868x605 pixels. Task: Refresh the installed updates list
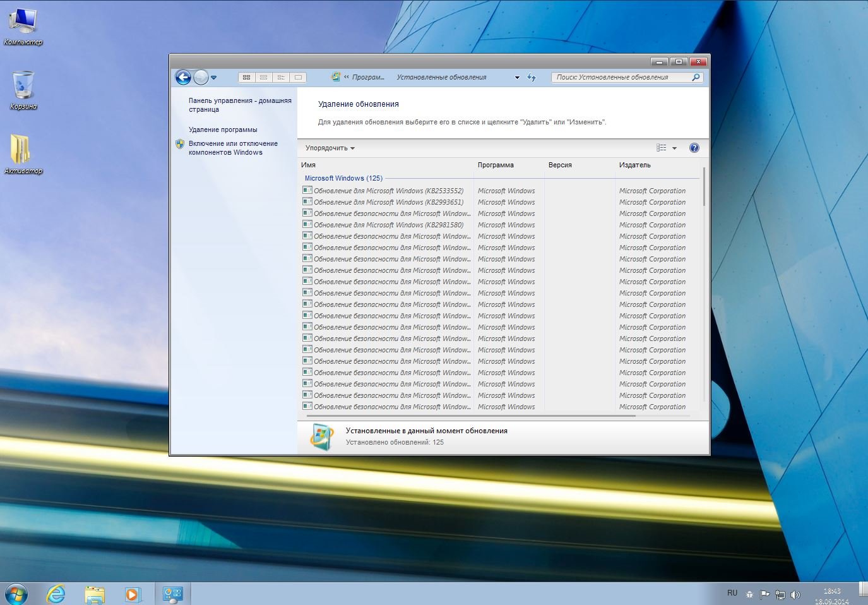tap(532, 78)
